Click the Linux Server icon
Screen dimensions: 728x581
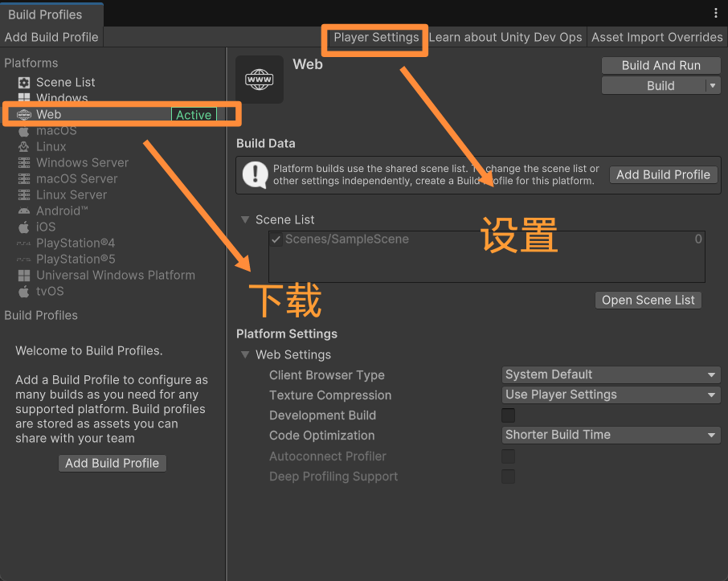23,195
